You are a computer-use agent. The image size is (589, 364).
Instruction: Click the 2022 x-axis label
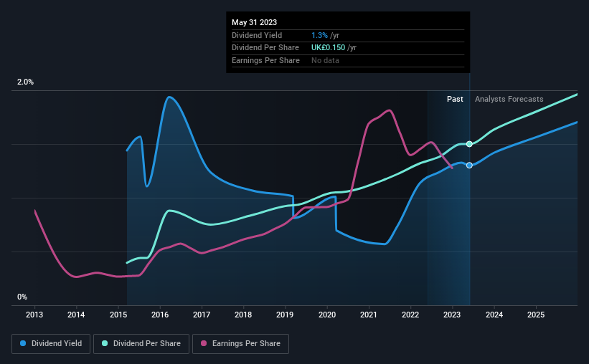pyautogui.click(x=410, y=315)
